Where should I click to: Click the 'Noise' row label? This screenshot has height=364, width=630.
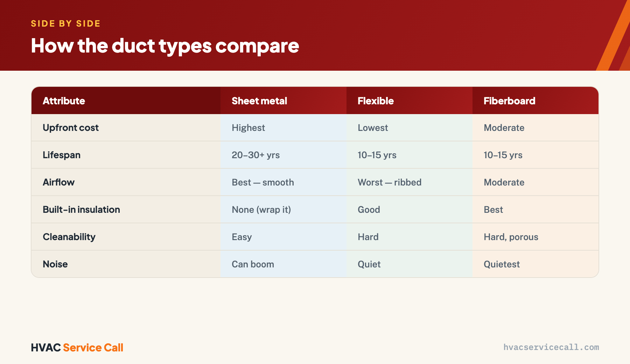click(x=126, y=264)
